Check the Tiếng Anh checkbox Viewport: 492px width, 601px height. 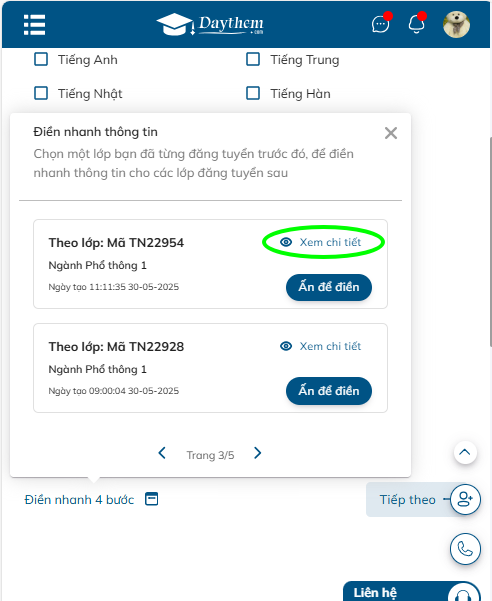(41, 59)
